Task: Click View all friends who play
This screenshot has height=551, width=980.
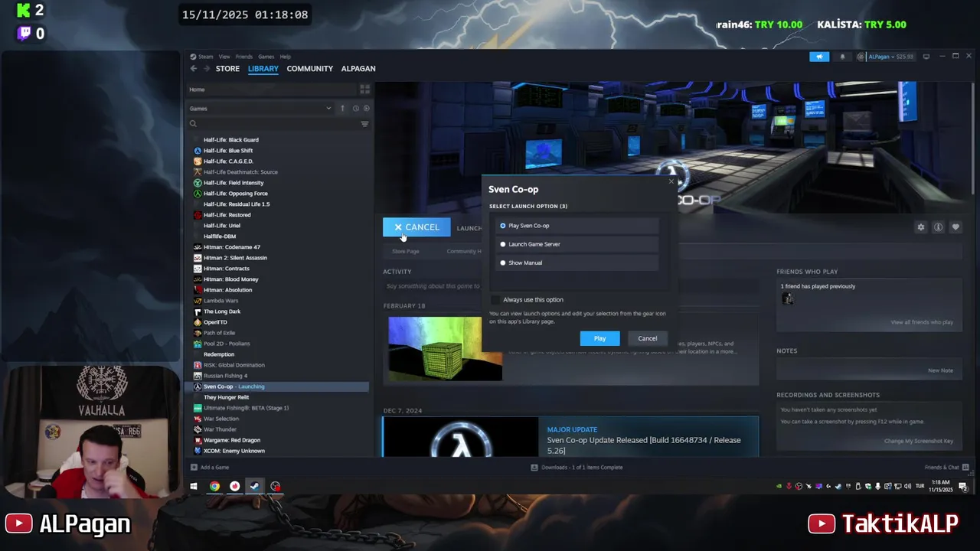Action: tap(922, 322)
